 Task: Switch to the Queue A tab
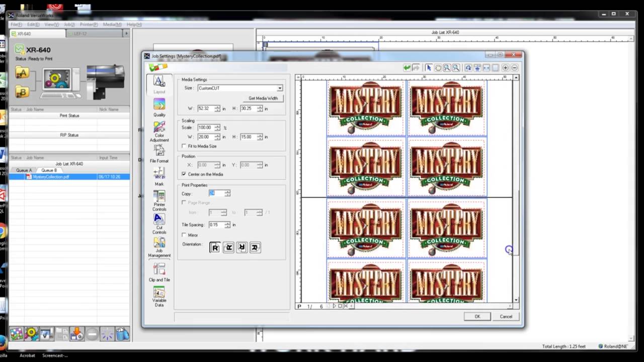click(x=24, y=170)
